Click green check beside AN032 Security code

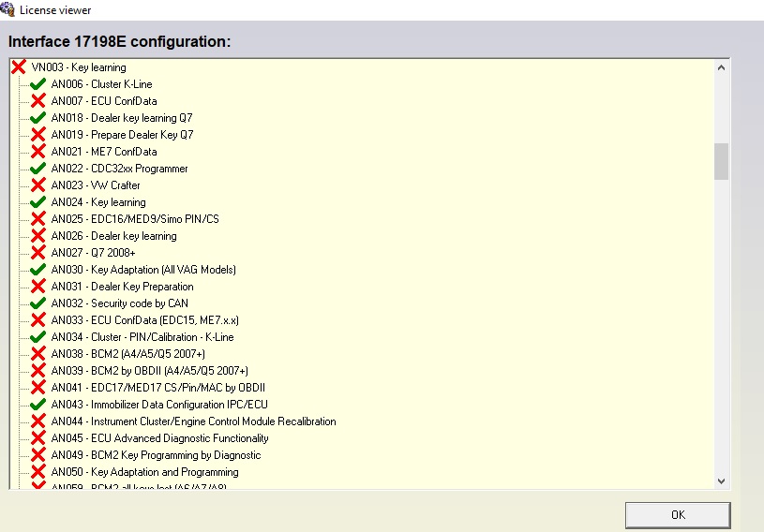point(38,303)
